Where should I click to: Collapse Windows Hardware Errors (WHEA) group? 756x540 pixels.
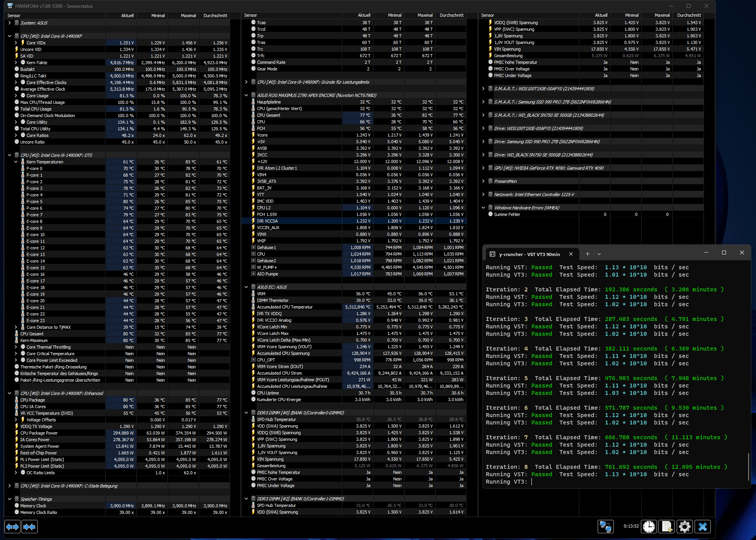click(483, 208)
